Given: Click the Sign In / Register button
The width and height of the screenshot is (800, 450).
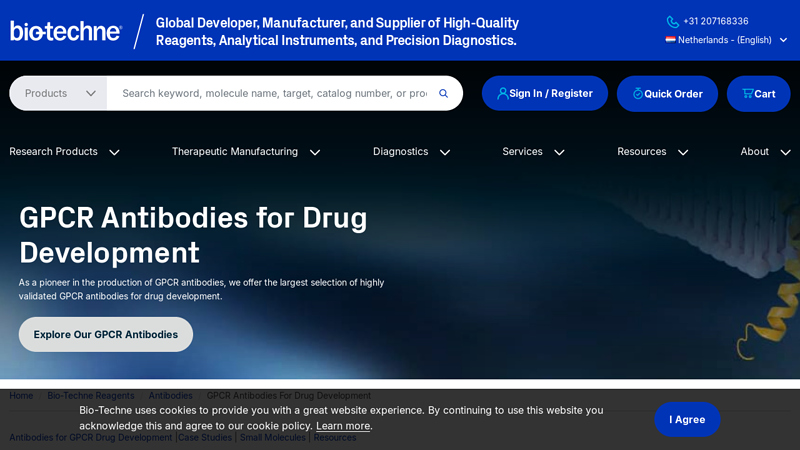Looking at the screenshot, I should [545, 93].
